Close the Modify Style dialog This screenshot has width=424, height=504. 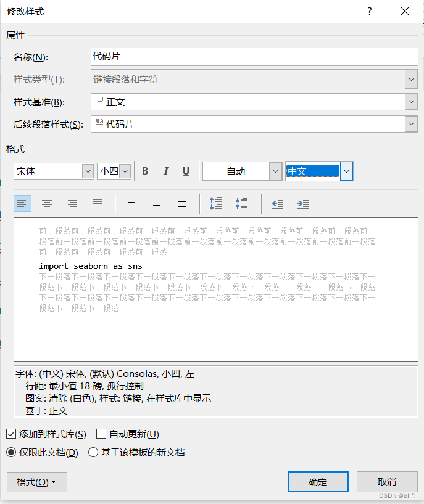click(405, 11)
